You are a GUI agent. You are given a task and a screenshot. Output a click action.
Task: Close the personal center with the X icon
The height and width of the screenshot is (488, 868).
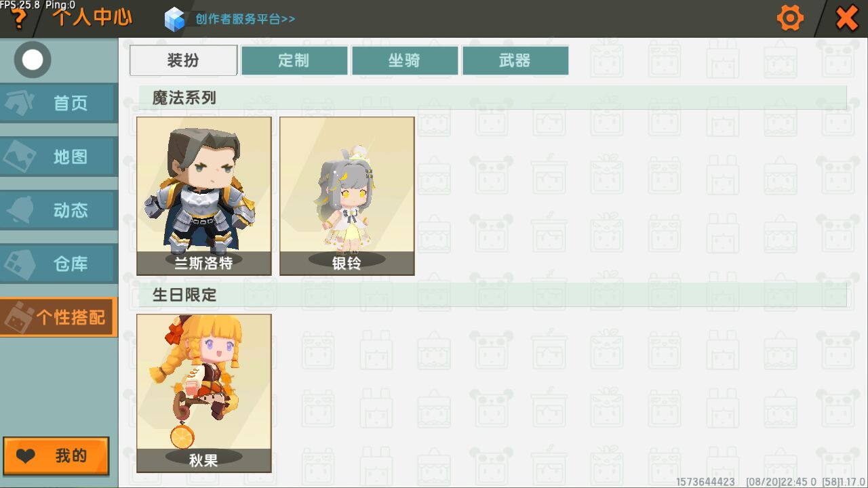click(x=847, y=18)
